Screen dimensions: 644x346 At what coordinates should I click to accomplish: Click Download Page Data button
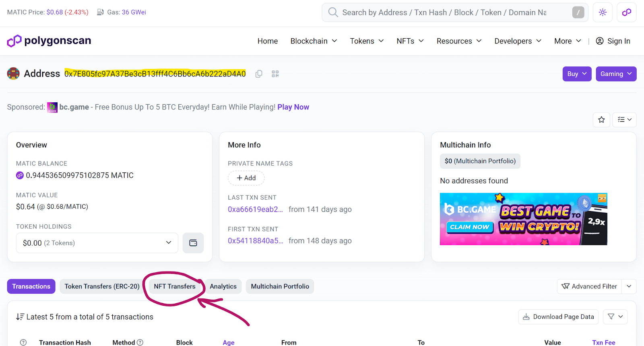[x=559, y=317]
